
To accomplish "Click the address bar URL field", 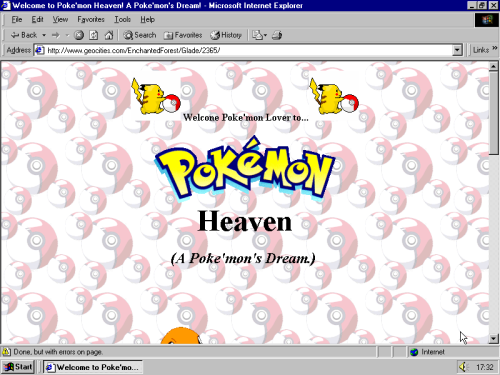I will [x=249, y=50].
